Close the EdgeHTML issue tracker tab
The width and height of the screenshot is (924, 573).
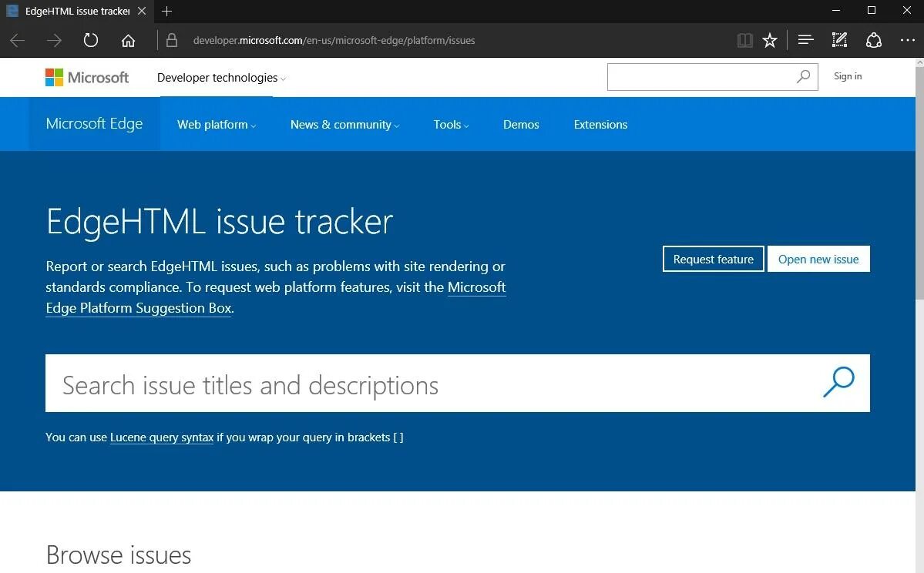142,12
